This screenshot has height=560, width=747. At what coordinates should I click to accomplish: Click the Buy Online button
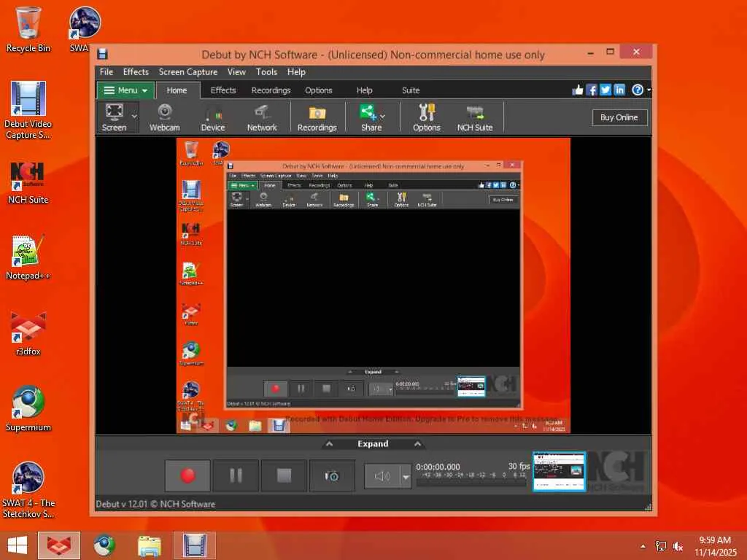pyautogui.click(x=619, y=117)
